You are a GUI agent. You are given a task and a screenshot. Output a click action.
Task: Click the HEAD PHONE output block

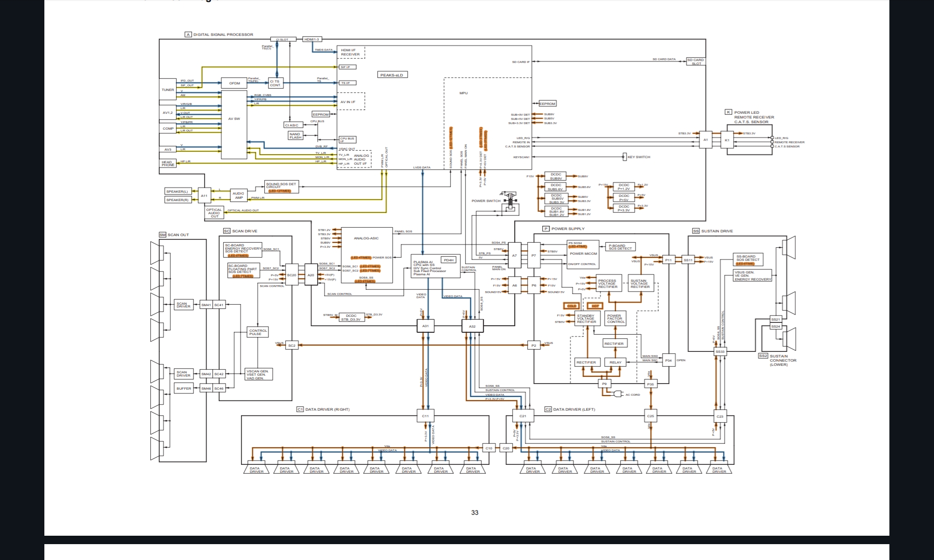tap(168, 163)
